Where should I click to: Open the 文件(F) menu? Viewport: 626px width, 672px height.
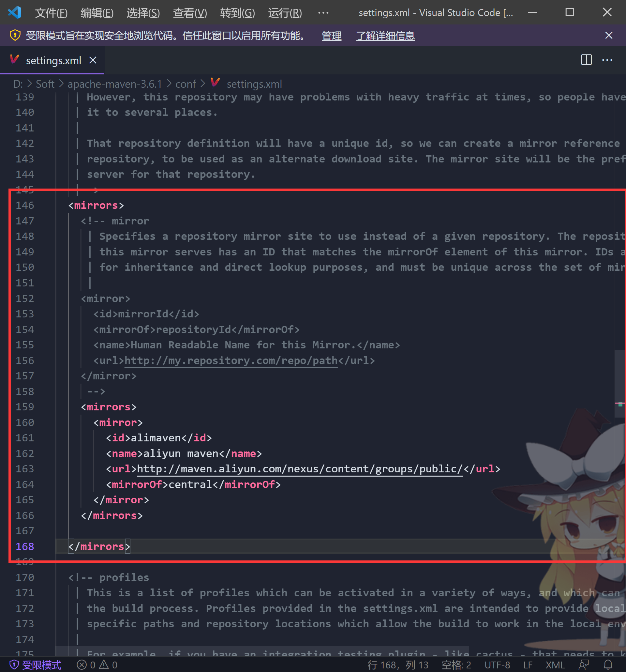pos(51,13)
